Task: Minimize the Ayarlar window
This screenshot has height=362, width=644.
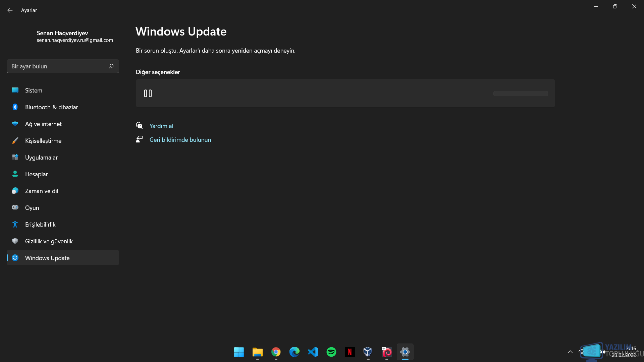Action: pos(596,6)
